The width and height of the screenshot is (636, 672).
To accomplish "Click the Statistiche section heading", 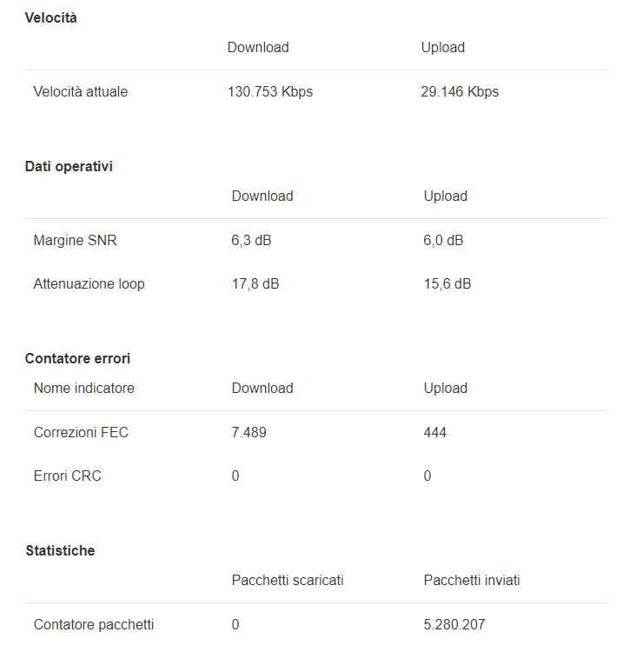I will (x=60, y=550).
